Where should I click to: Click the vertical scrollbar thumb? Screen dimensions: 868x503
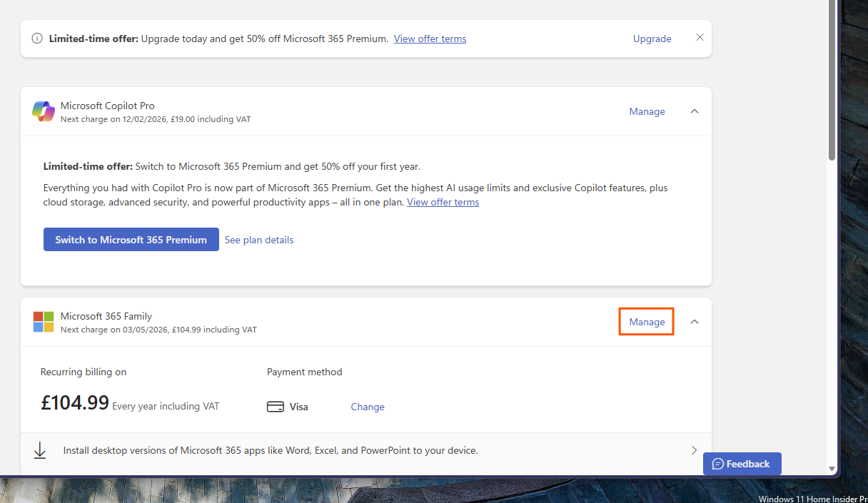pyautogui.click(x=832, y=80)
